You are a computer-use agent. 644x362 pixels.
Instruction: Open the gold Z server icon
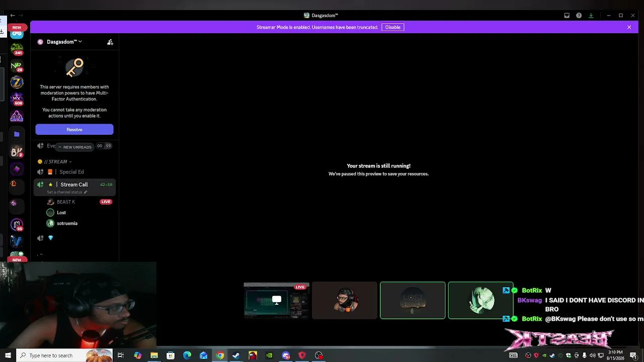click(x=17, y=82)
